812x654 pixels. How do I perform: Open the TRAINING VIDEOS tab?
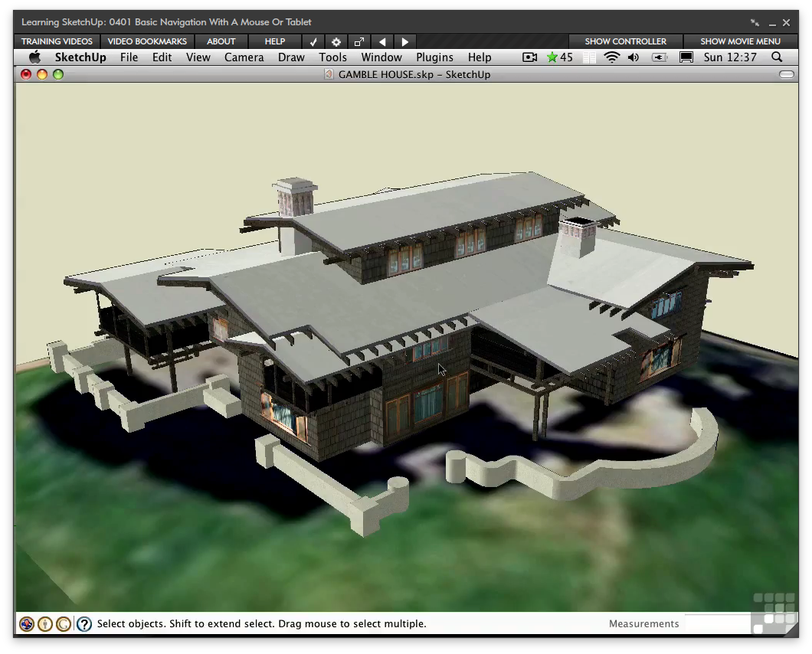[x=57, y=41]
